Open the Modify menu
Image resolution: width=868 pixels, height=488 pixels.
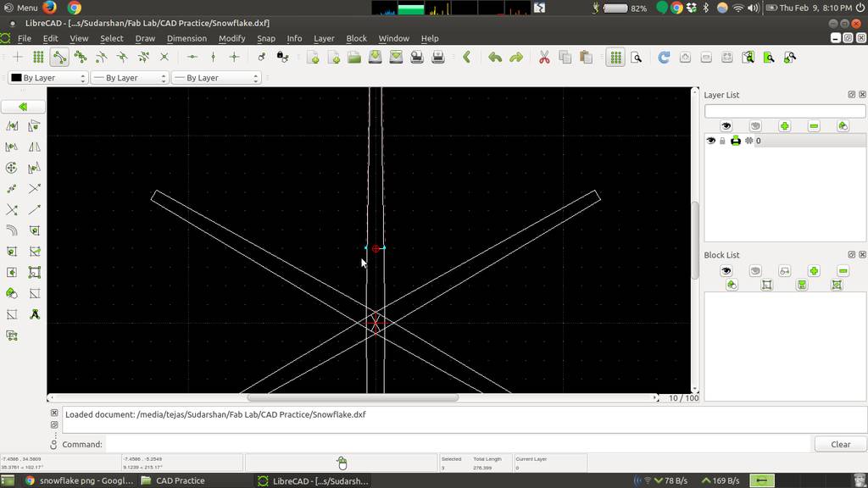[231, 38]
